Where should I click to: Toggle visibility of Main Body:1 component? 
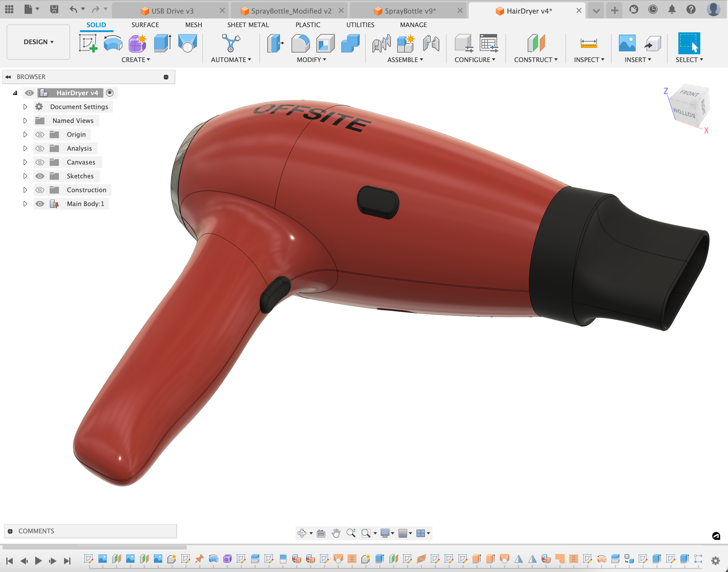point(40,204)
